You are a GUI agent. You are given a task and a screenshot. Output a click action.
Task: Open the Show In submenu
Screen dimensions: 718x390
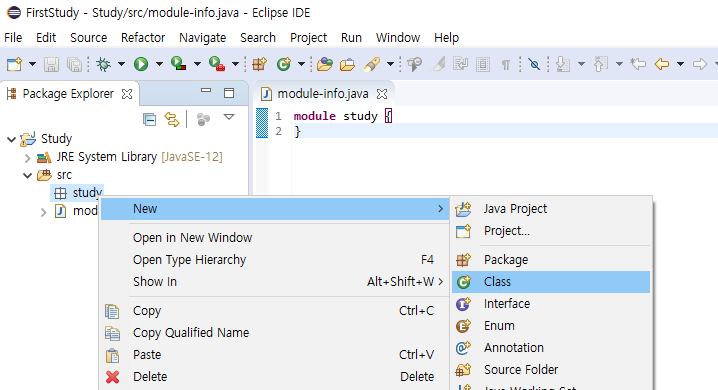tap(275, 282)
